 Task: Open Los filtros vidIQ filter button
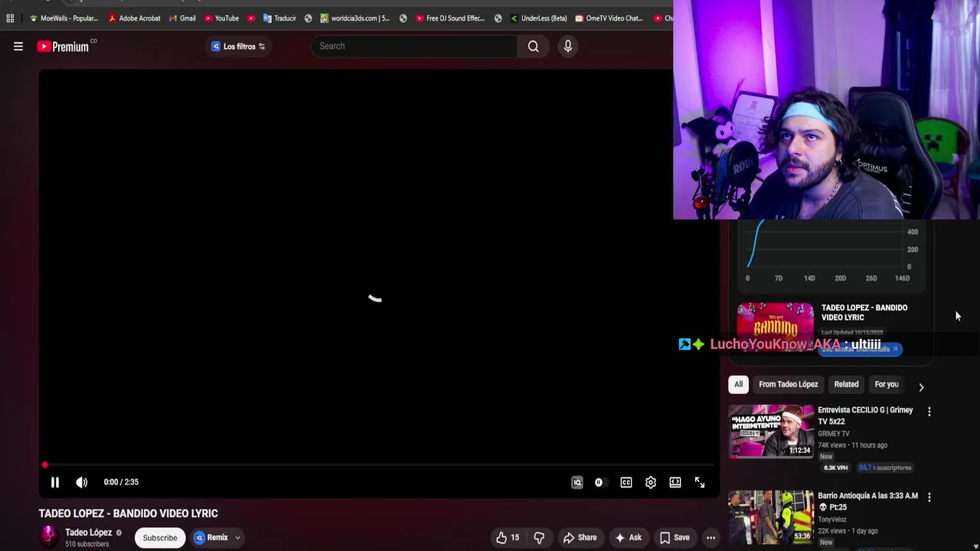(238, 47)
